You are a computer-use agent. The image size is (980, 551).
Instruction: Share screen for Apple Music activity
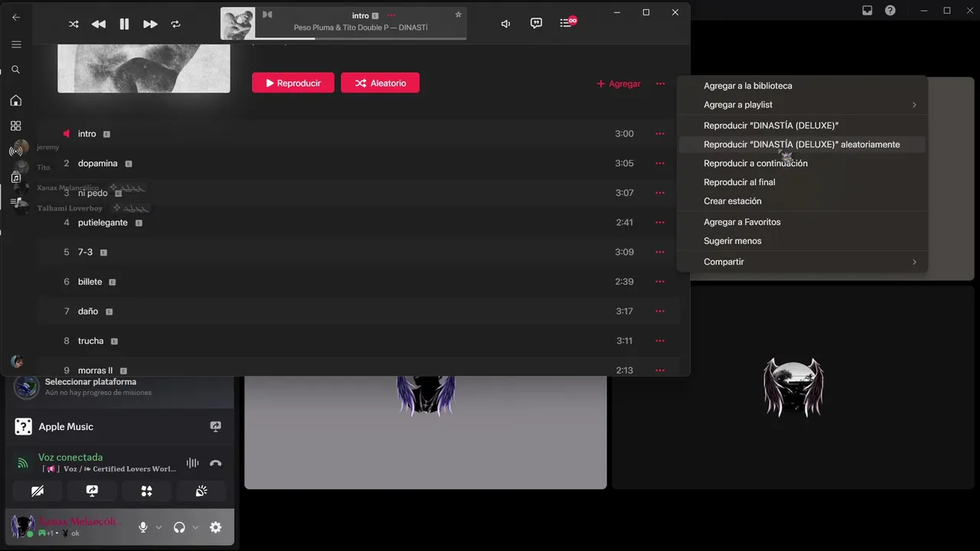click(216, 427)
